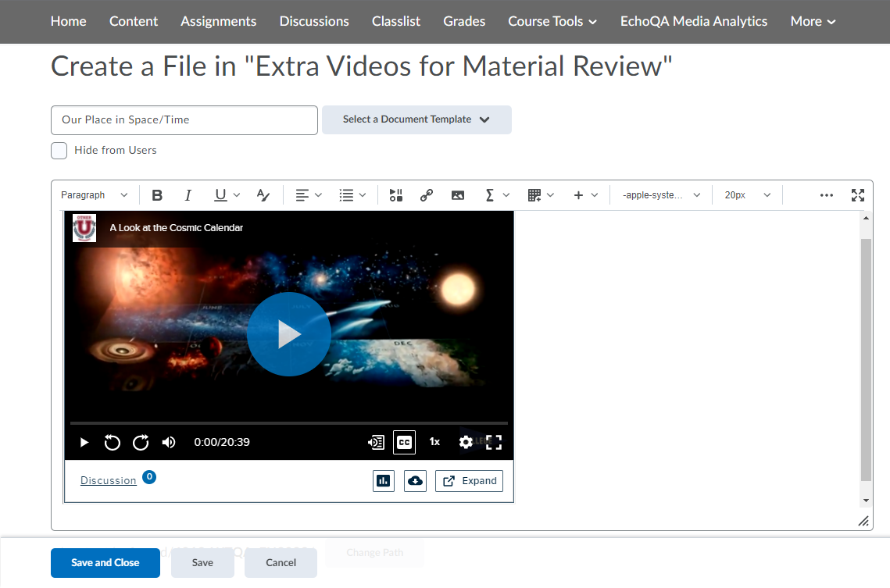Click Save and Close button
890x588 pixels.
[105, 562]
